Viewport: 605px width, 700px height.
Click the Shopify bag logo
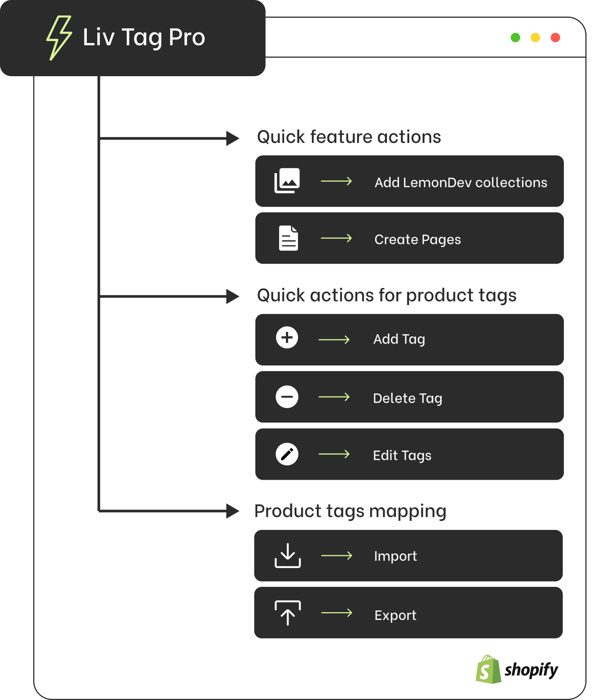(488, 670)
